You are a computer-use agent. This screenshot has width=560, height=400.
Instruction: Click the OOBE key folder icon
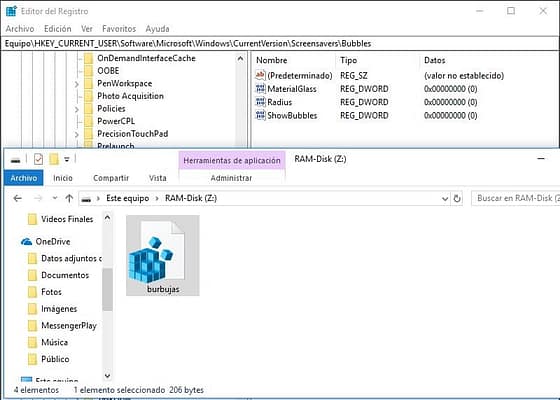tap(89, 71)
